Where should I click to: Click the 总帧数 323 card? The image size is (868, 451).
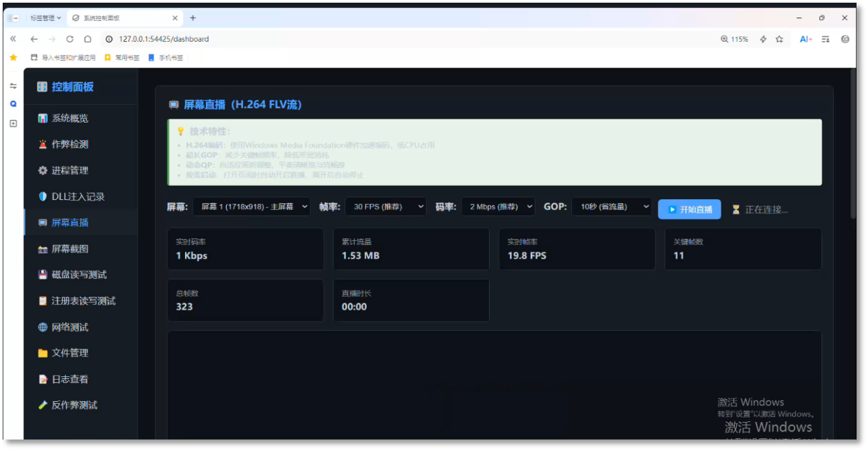[x=245, y=300]
